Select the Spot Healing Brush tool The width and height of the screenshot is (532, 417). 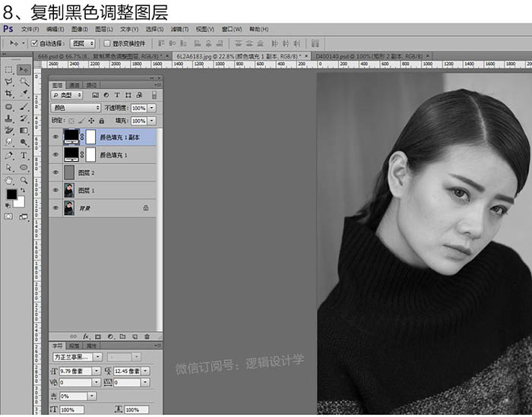[x=9, y=107]
